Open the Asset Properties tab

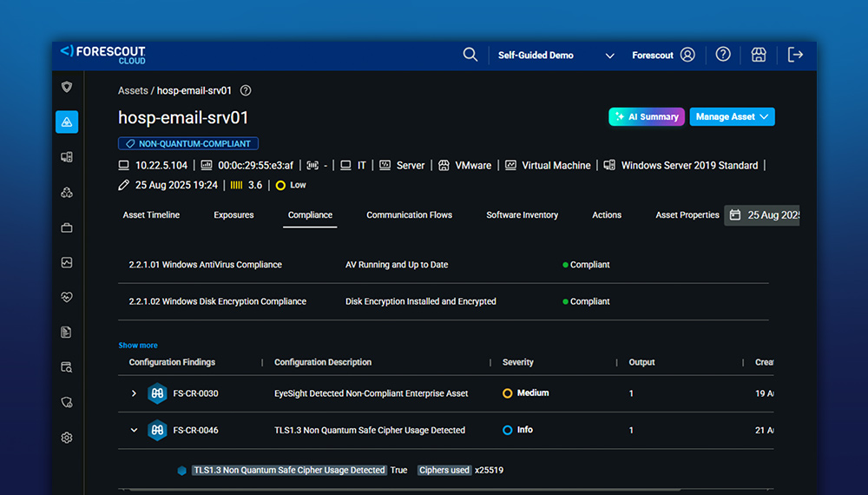tap(687, 214)
